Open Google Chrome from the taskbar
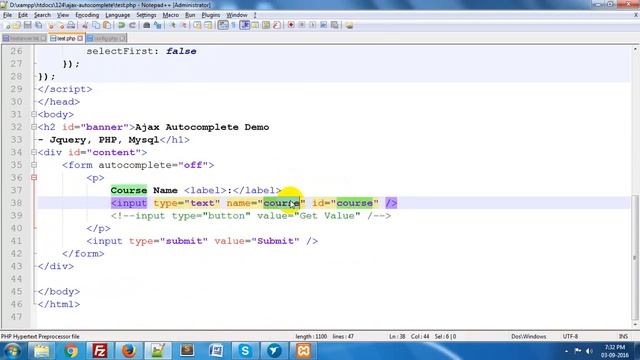Screen dimensions: 640x360 (x=71, y=351)
